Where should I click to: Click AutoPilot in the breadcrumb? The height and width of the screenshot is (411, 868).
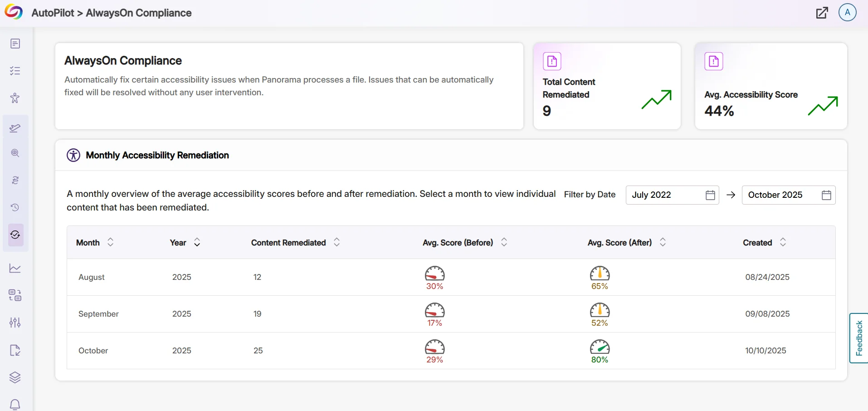53,13
